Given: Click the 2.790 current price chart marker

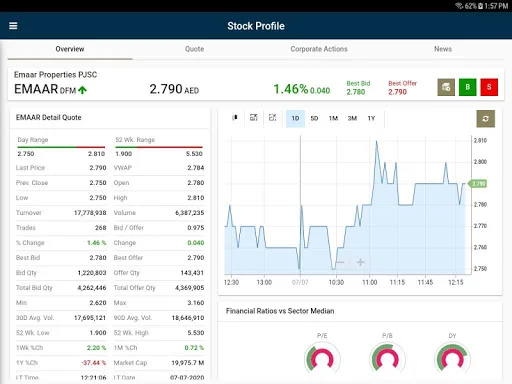Looking at the screenshot, I should click(478, 184).
